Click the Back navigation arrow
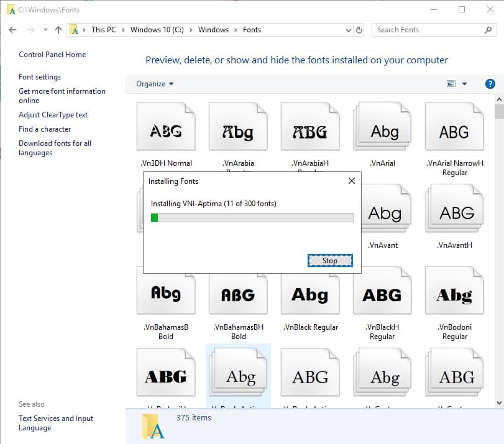 coord(12,30)
